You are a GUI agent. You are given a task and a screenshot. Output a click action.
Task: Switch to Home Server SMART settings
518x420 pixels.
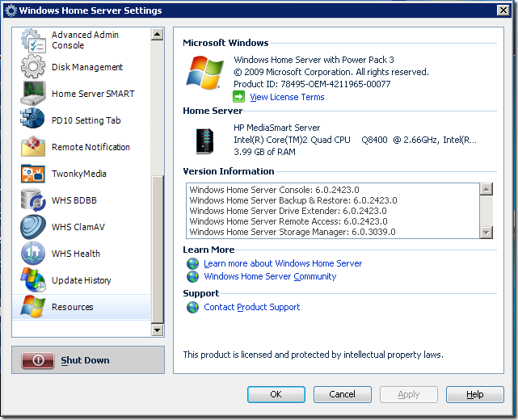(93, 94)
